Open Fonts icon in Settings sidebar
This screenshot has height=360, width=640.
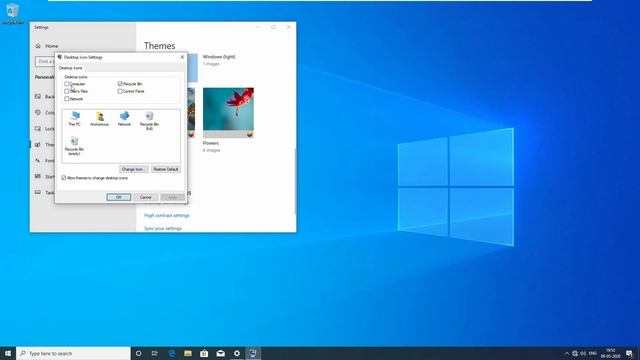38,160
